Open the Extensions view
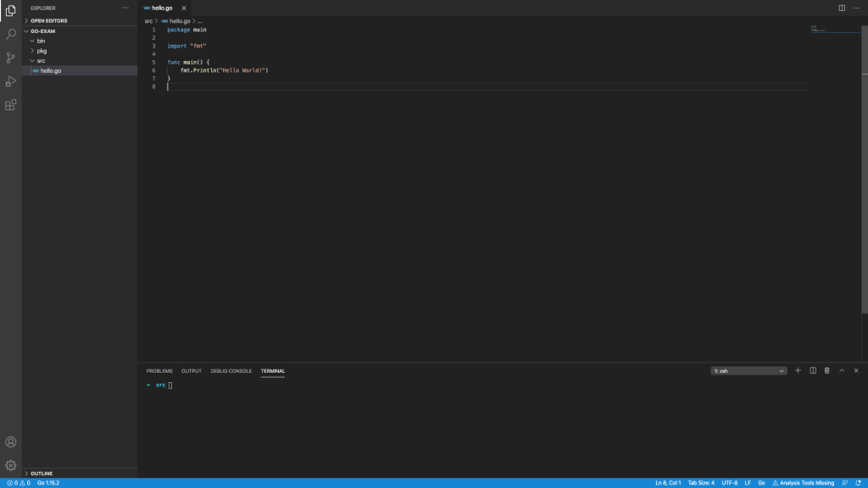Screen dimensions: 868x488 (11, 105)
